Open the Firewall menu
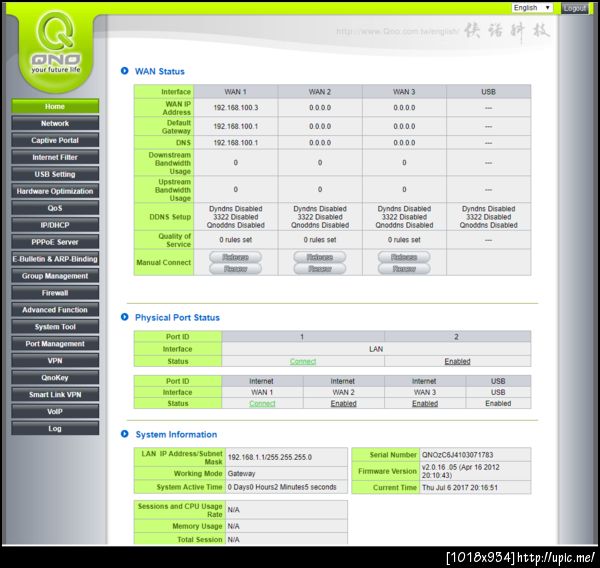Screen dimensions: 600x568 [x=55, y=293]
